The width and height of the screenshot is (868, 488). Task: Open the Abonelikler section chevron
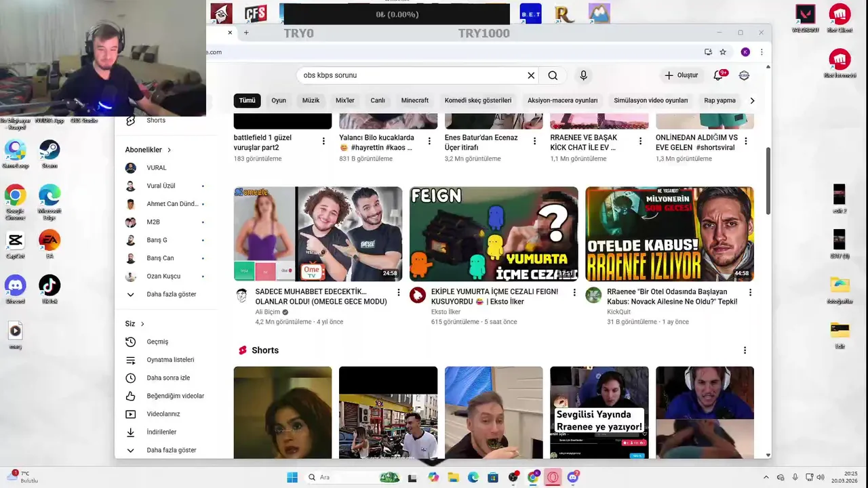click(x=170, y=150)
